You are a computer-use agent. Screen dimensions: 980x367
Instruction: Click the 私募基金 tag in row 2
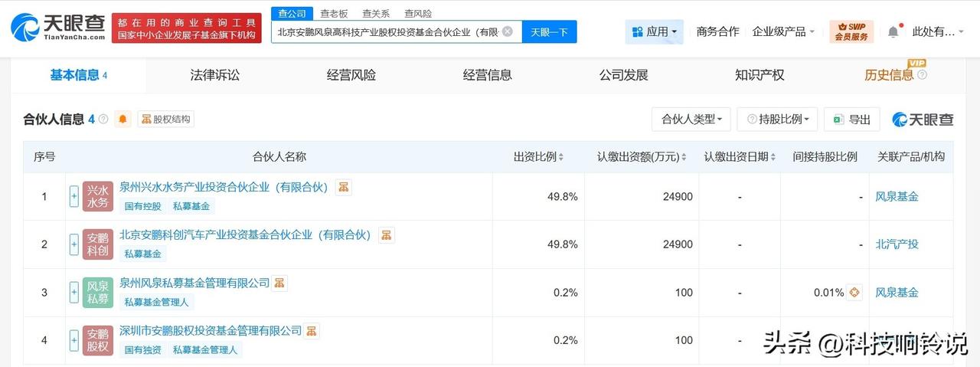[143, 254]
